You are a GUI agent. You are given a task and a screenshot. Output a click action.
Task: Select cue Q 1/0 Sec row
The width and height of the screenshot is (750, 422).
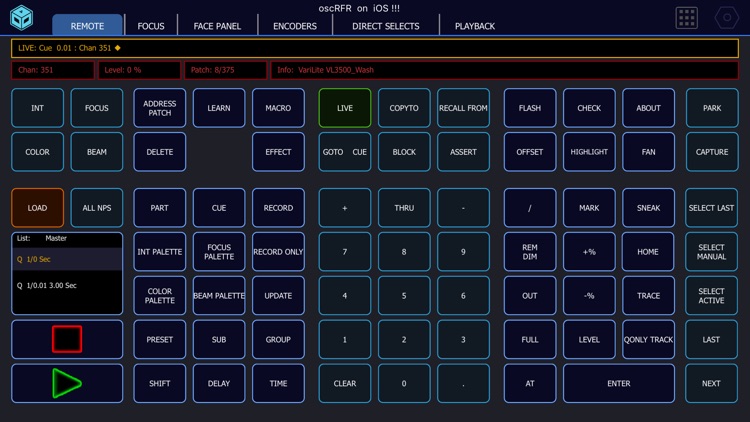pos(67,259)
